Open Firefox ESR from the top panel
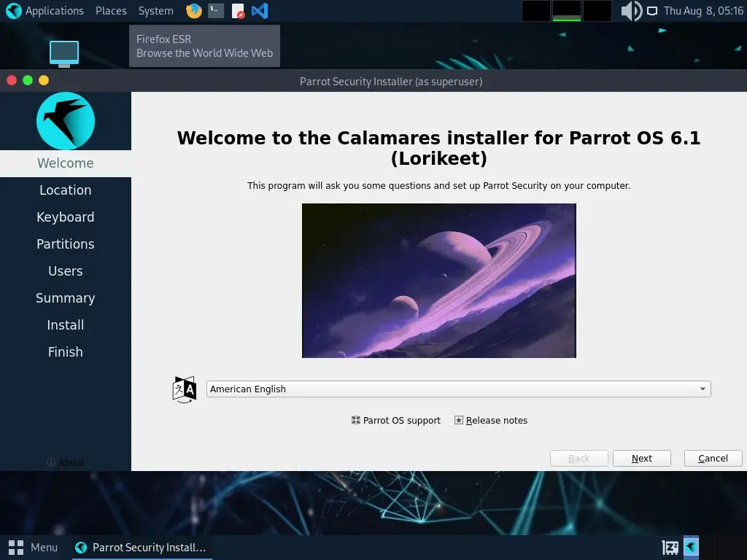 (x=194, y=11)
